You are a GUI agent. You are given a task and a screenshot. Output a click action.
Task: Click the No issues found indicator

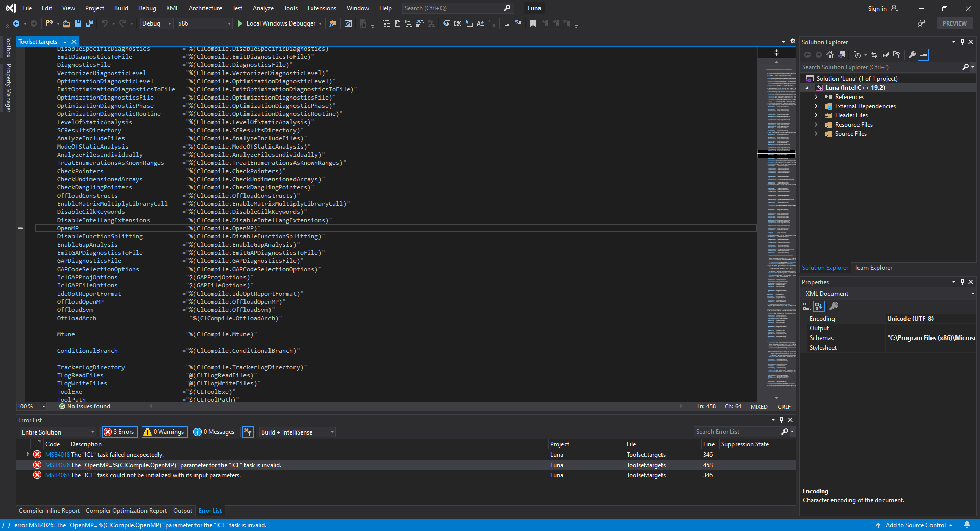(84, 406)
